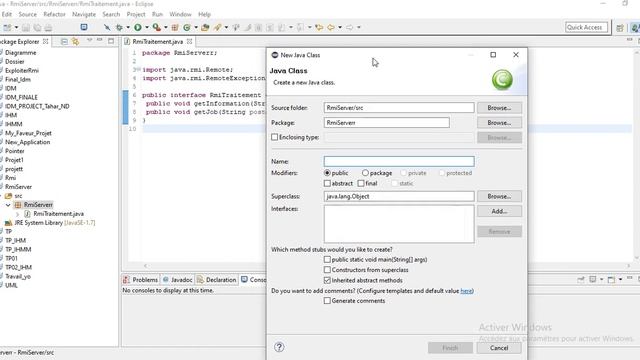This screenshot has width=640, height=360.
Task: Minimize the Package Explorer view
Action: [100, 40]
